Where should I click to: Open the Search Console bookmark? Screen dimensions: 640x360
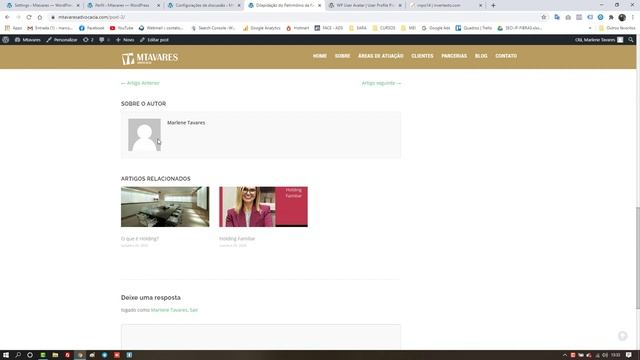click(213, 28)
